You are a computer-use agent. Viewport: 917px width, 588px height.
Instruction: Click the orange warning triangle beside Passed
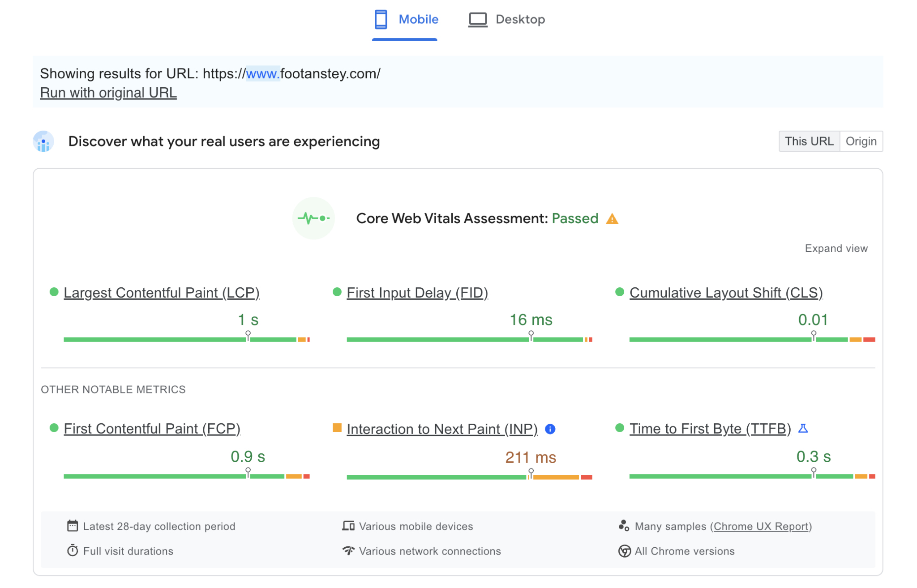[612, 219]
